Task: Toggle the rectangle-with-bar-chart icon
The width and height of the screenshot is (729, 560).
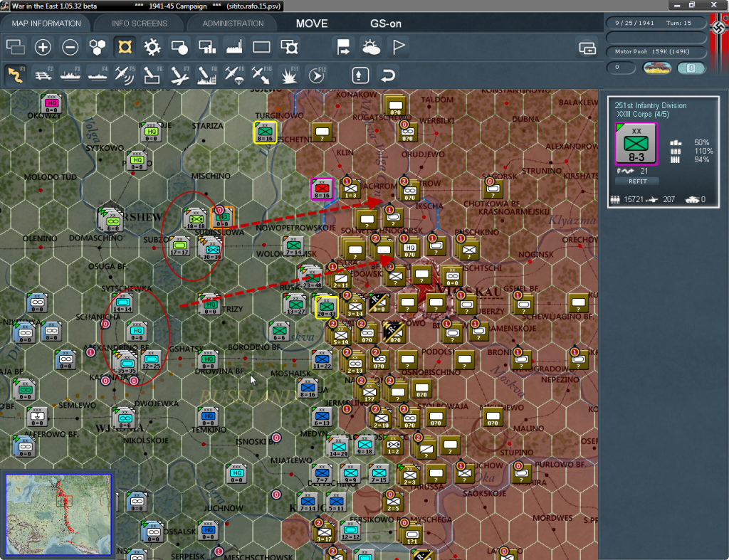Action: click(x=207, y=47)
